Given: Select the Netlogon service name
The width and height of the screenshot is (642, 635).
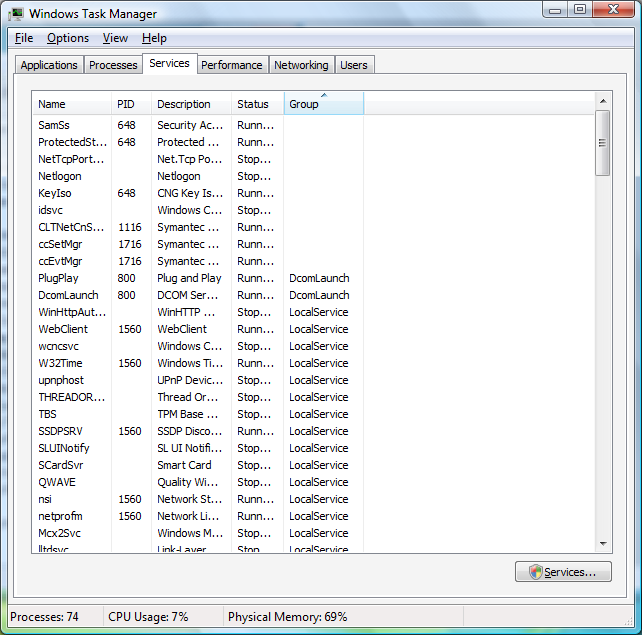Looking at the screenshot, I should tap(60, 176).
